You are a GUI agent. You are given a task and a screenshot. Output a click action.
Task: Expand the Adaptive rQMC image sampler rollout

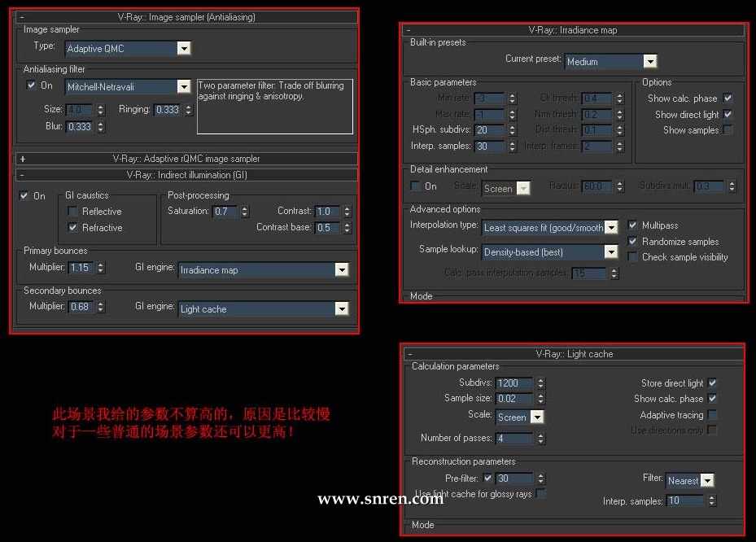click(x=23, y=159)
